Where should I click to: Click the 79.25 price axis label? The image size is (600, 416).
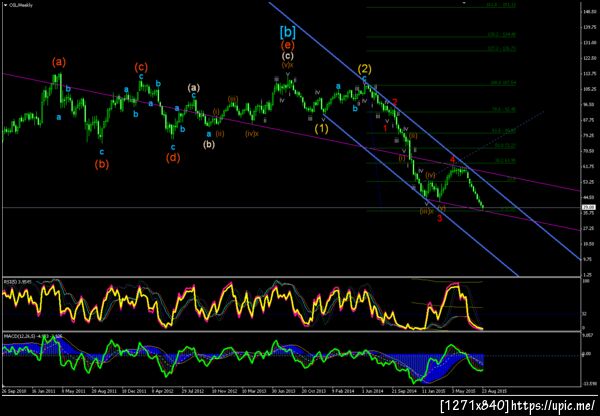[588, 135]
